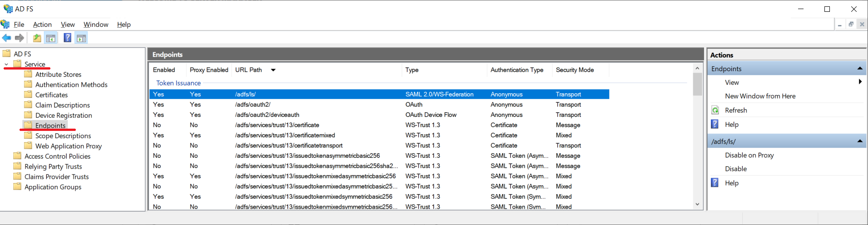Open the Help menu
868x225 pixels.
pyautogui.click(x=124, y=25)
